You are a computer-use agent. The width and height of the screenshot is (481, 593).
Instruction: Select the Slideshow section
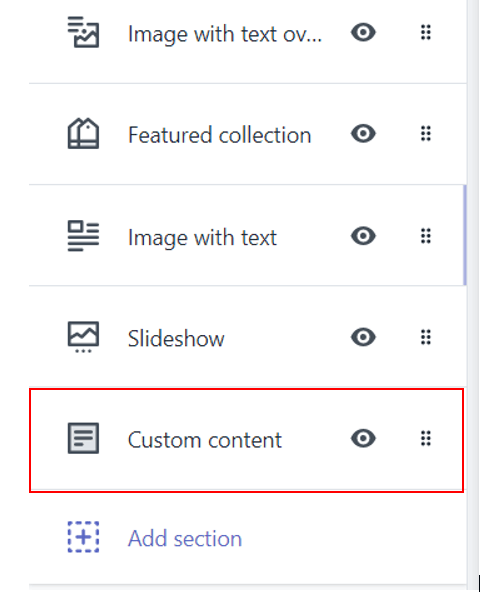[176, 338]
